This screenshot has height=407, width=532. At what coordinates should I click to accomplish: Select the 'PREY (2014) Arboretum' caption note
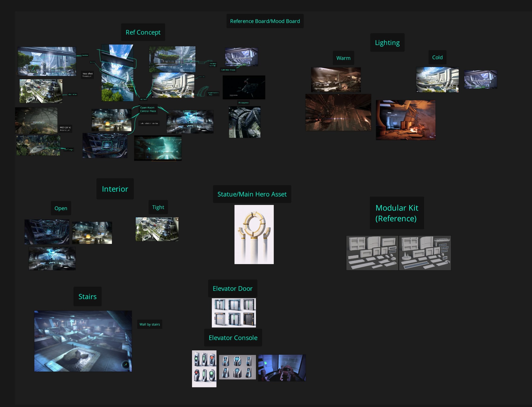point(65,129)
